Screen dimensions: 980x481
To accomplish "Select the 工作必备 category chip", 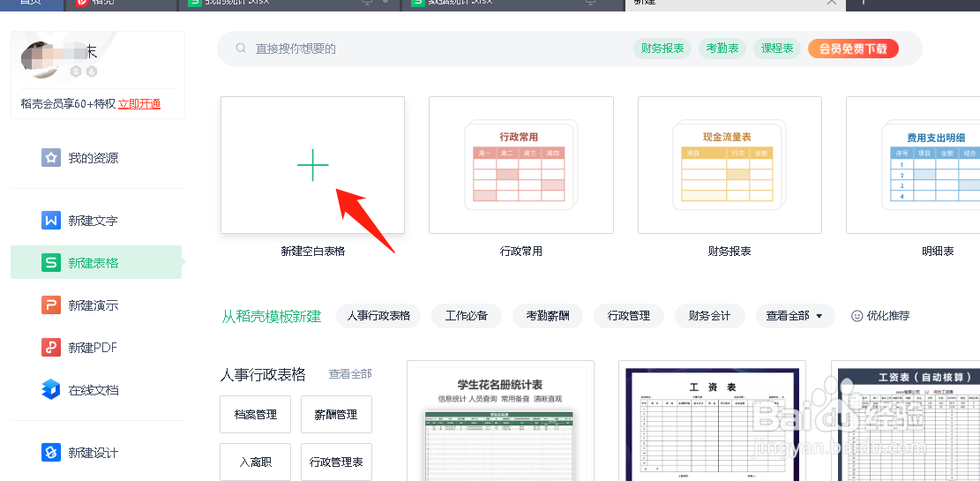I will pos(467,316).
